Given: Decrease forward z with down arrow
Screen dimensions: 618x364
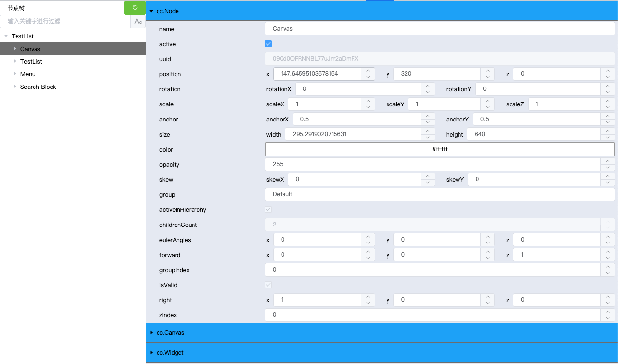Looking at the screenshot, I should (608, 258).
